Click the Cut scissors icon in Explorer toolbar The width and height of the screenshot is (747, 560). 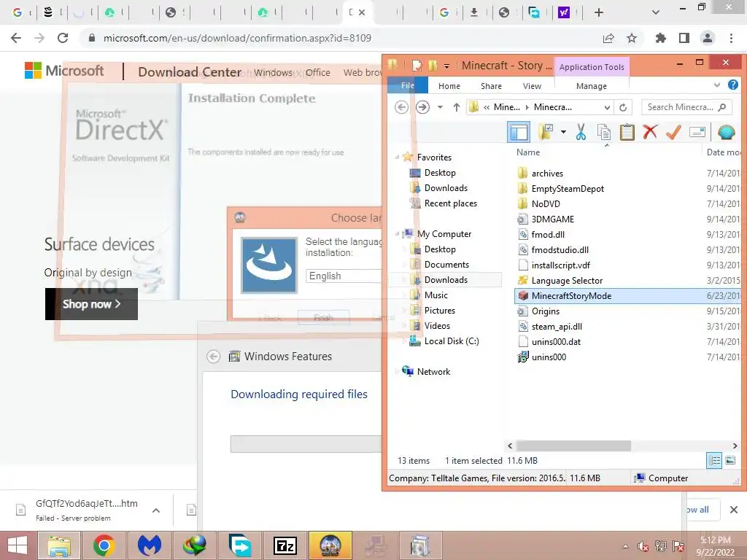click(581, 132)
